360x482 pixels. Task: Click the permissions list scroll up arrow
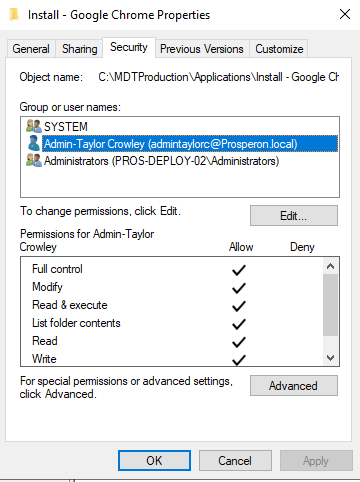[330, 266]
